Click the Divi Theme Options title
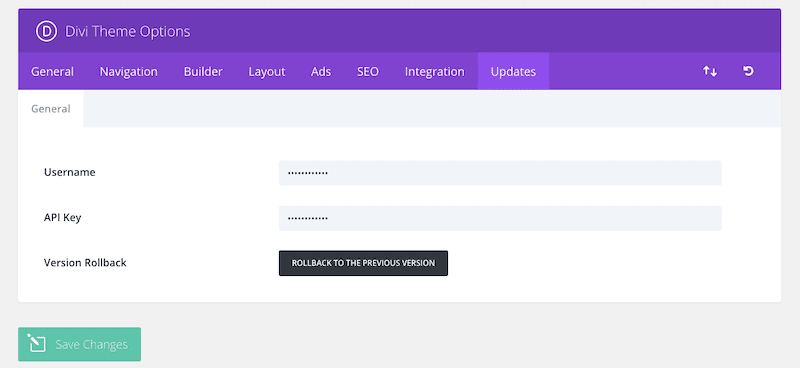Viewport: 800px width, 368px height. (128, 32)
